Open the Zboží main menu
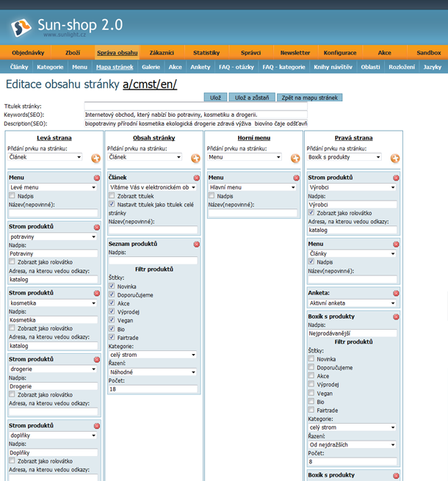This screenshot has width=448, height=481. [x=73, y=53]
